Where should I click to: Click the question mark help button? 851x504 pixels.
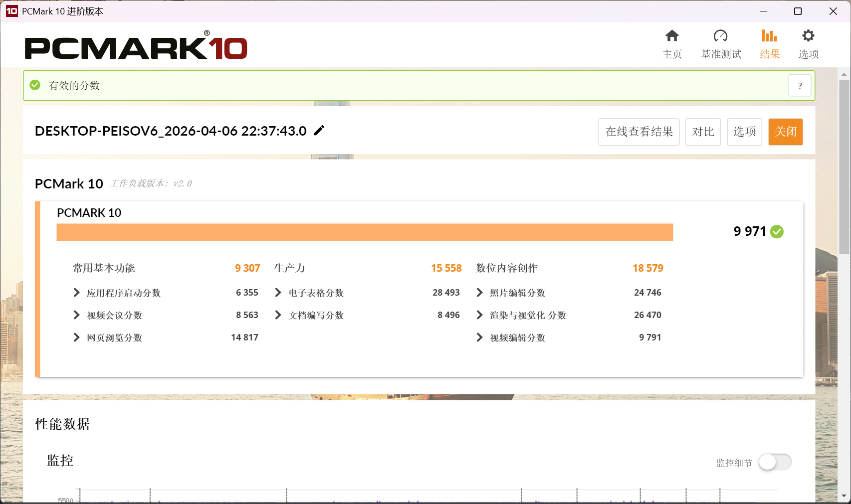800,86
